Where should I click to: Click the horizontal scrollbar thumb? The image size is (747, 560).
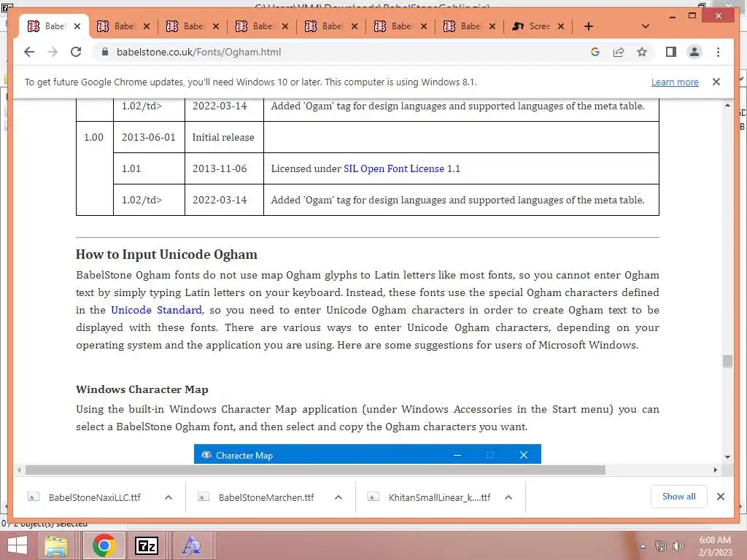tap(315, 470)
